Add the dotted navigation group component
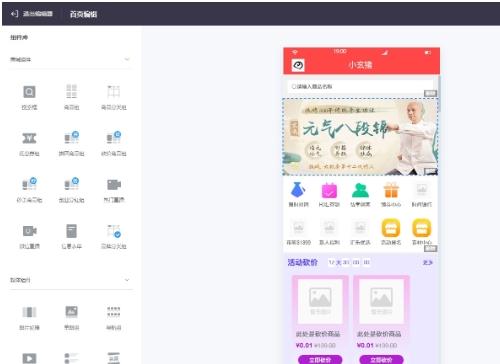Screen dimensions: 500x364 (x=114, y=312)
